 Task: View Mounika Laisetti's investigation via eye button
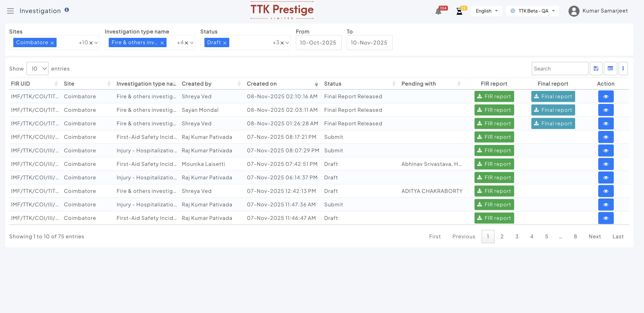click(x=605, y=164)
